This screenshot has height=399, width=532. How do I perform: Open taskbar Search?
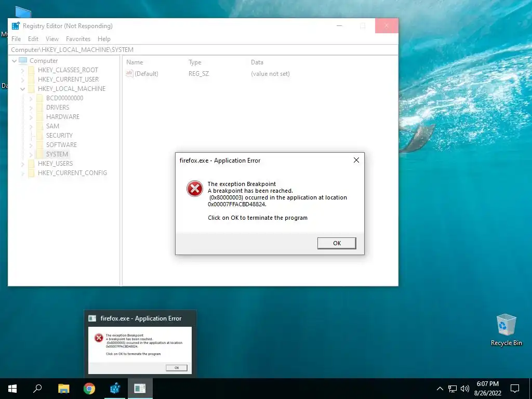point(37,389)
